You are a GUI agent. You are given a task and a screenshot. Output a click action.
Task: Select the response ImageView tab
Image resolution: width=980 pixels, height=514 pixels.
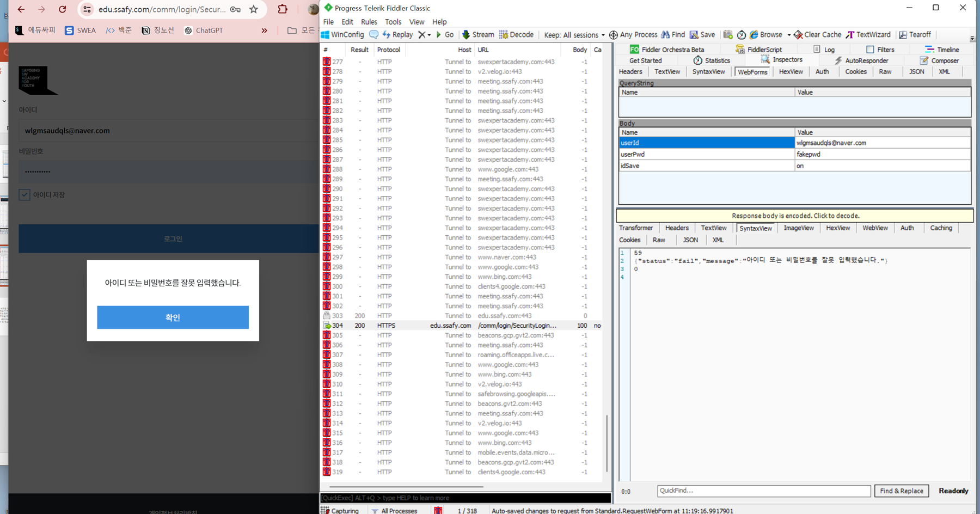click(x=799, y=228)
